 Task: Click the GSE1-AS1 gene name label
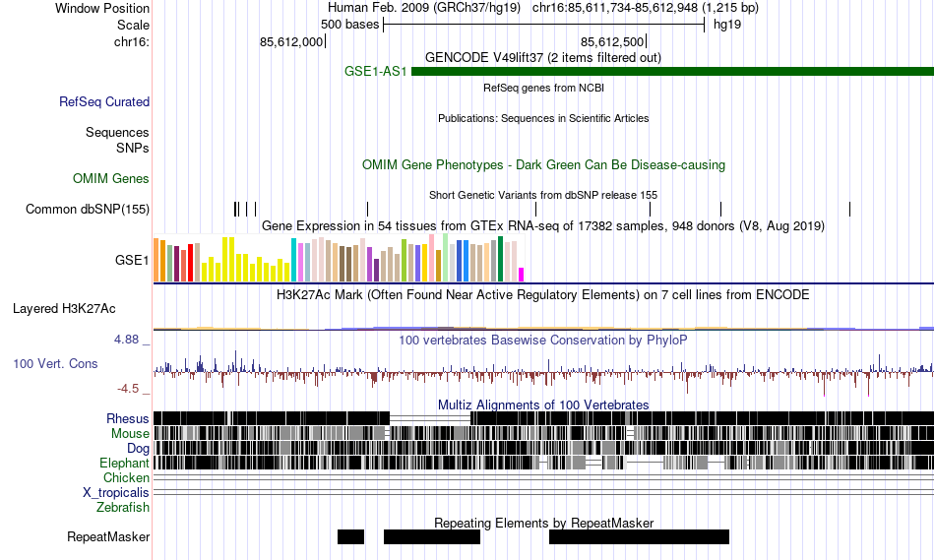[375, 72]
